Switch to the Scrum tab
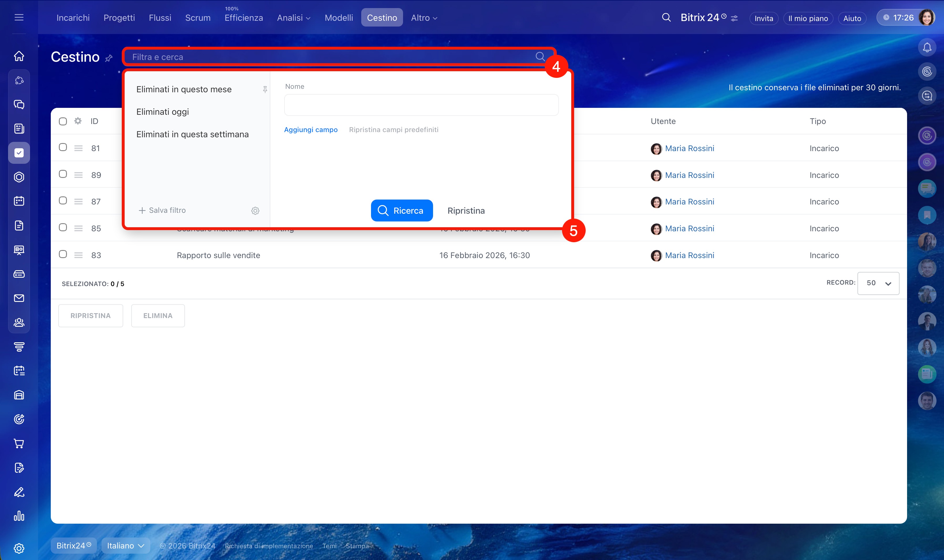This screenshot has width=944, height=560. coord(197,18)
